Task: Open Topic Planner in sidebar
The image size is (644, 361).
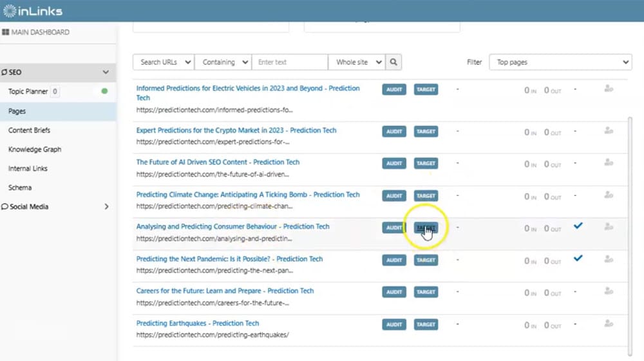Action: (x=28, y=92)
